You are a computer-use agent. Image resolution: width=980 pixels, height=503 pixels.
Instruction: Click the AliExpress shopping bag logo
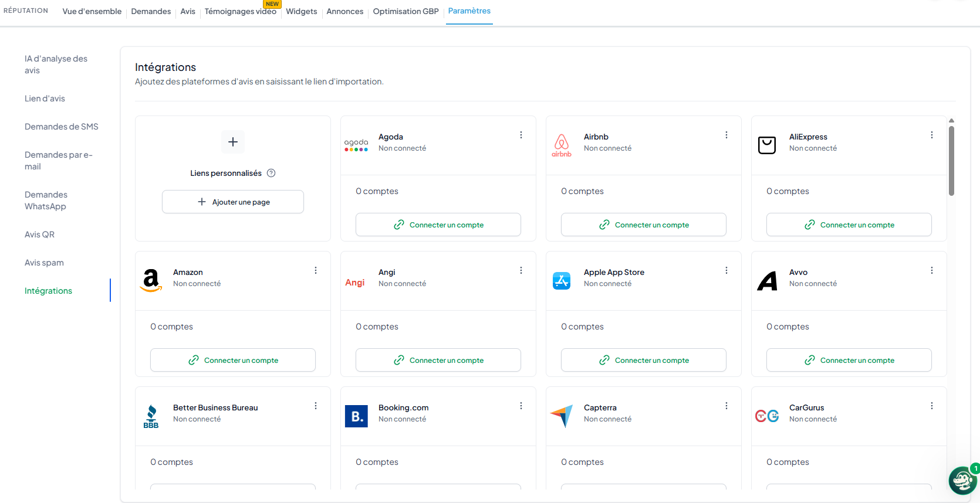pyautogui.click(x=767, y=145)
